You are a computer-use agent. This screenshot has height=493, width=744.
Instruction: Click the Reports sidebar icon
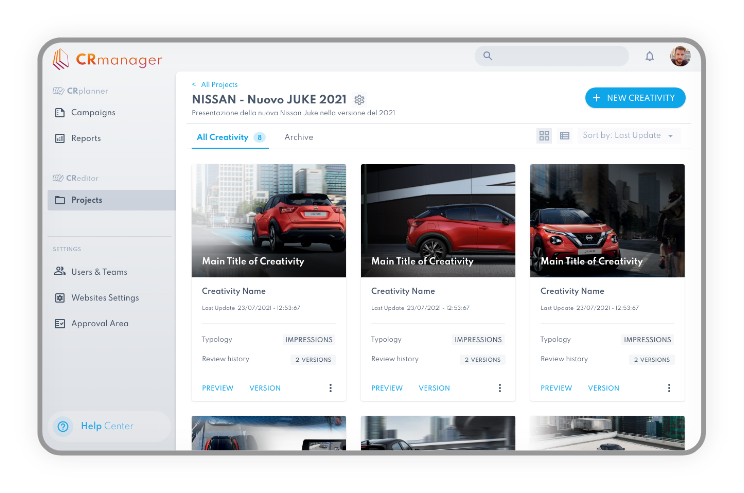pos(60,139)
